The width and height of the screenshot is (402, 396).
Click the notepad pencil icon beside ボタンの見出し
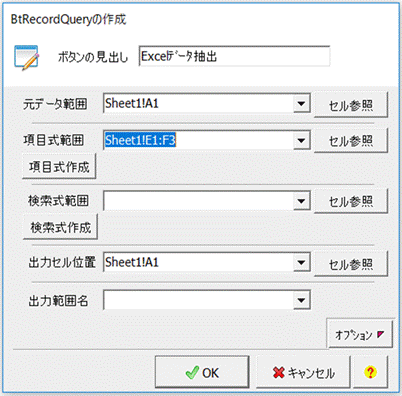27,58
